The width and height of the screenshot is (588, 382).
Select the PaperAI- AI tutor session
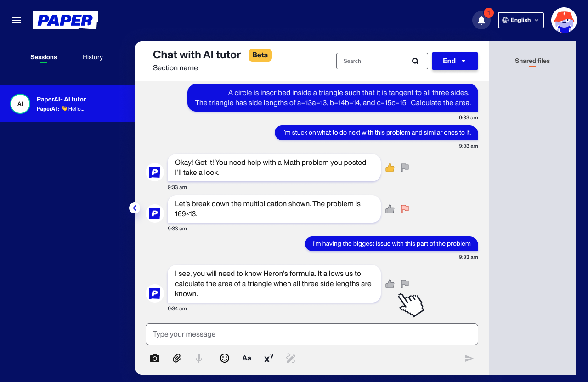coord(67,104)
